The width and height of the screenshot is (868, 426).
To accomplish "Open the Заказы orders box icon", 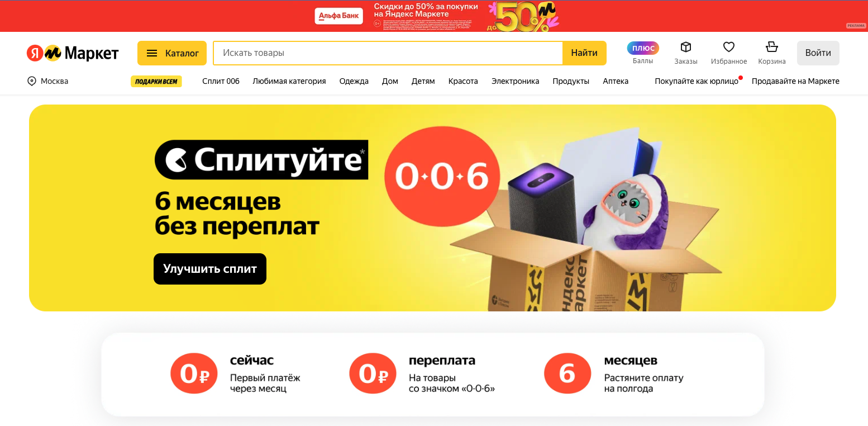I will coord(686,47).
